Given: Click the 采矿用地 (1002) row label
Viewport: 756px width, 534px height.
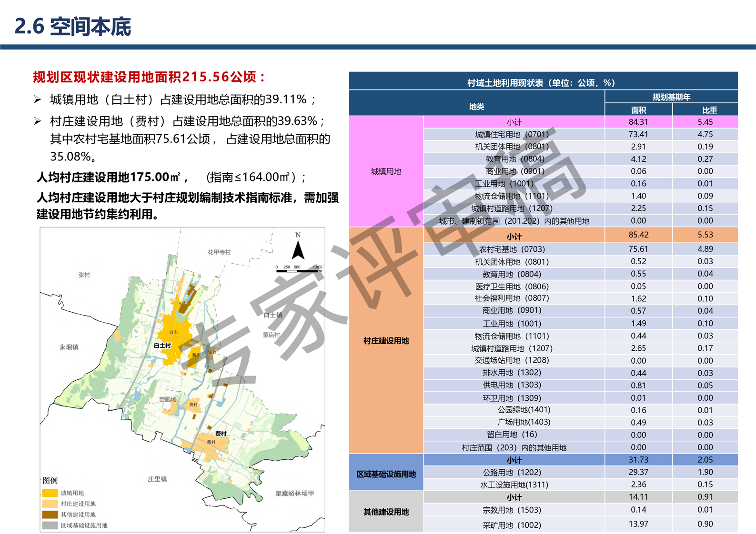Looking at the screenshot, I should 512,525.
